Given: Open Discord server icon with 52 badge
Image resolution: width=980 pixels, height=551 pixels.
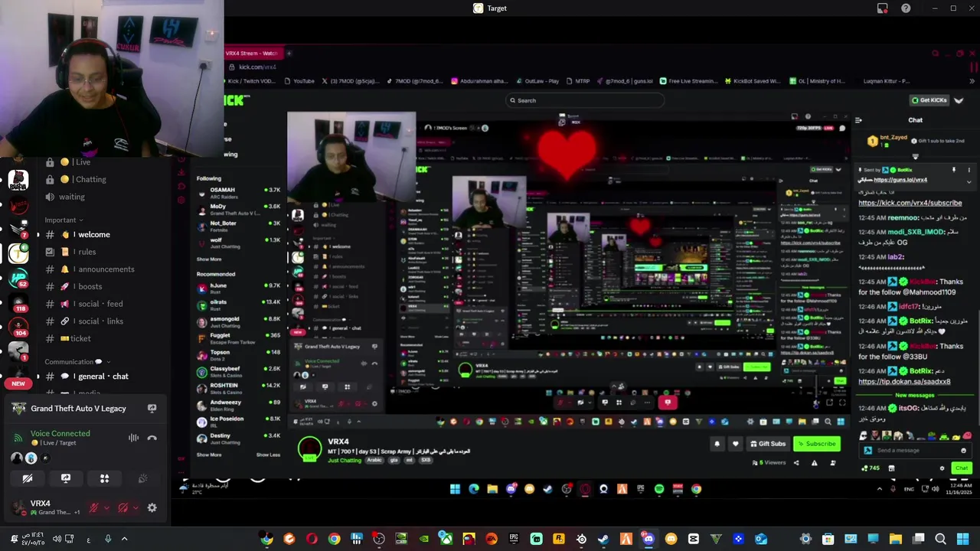Looking at the screenshot, I should click(x=18, y=279).
